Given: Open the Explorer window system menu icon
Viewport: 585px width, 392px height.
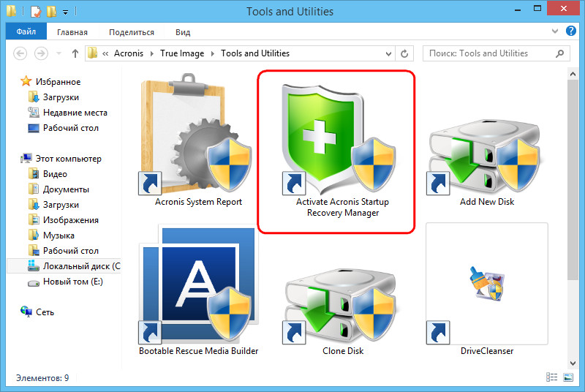Looking at the screenshot, I should coord(11,11).
